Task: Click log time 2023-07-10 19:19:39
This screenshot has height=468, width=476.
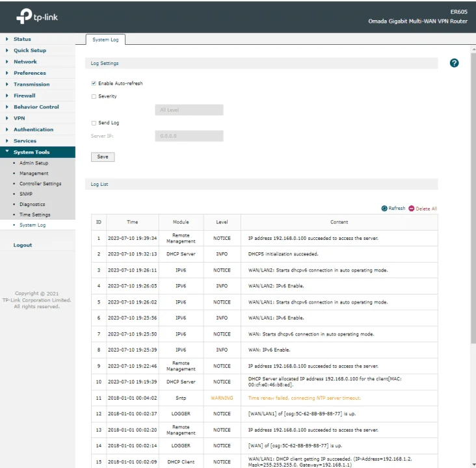Action: point(133,382)
